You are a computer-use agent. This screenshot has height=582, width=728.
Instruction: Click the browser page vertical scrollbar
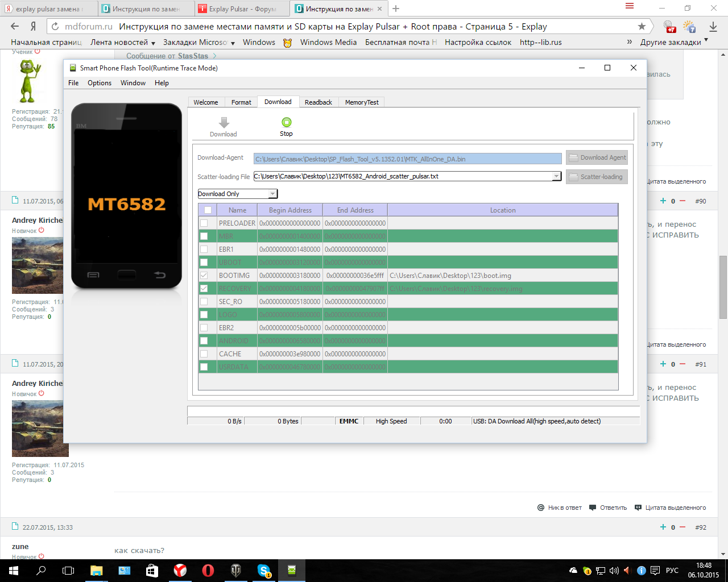pos(723,287)
